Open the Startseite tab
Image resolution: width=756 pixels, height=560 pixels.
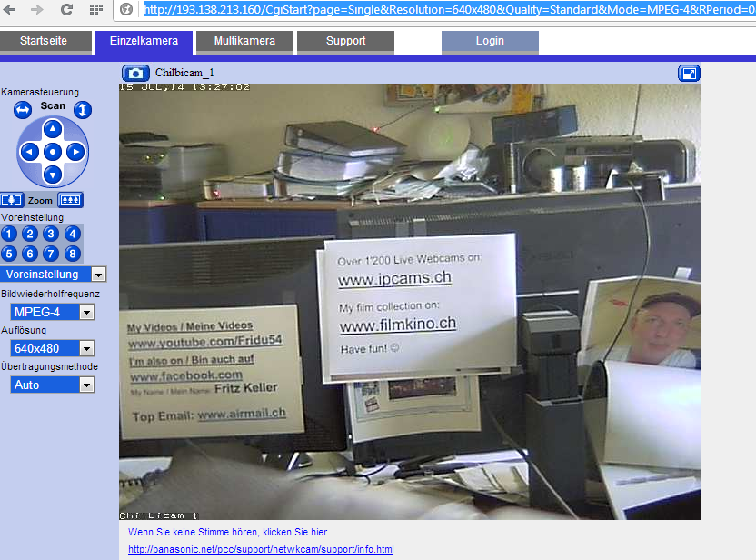45,42
